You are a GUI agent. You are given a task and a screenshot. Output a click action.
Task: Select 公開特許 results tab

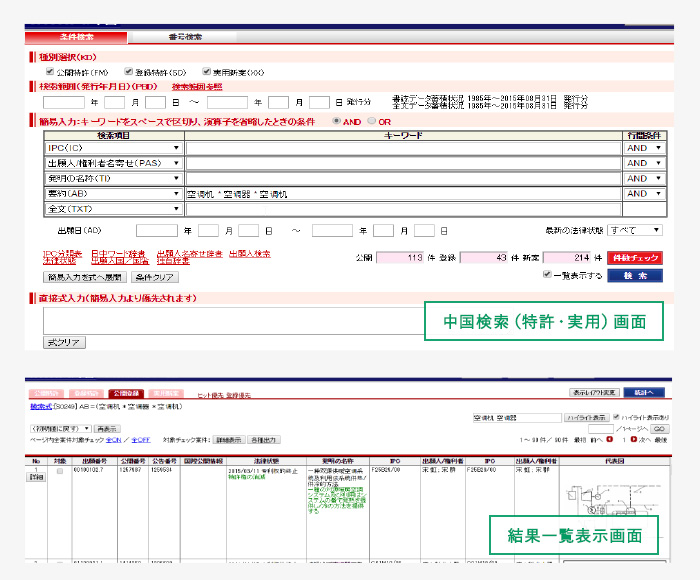pos(46,393)
